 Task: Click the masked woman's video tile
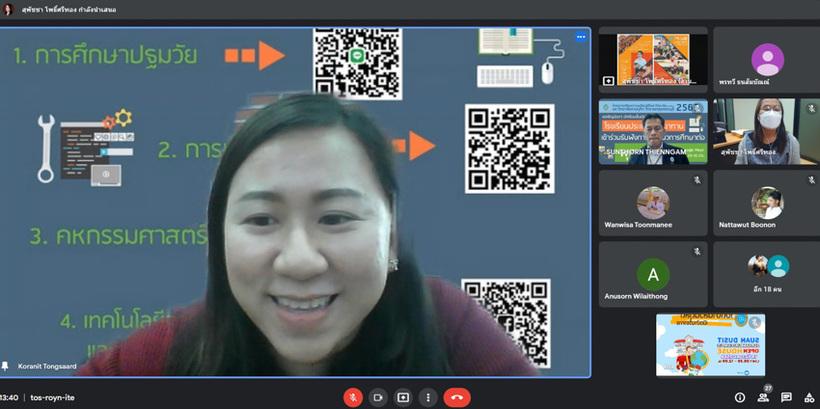766,131
